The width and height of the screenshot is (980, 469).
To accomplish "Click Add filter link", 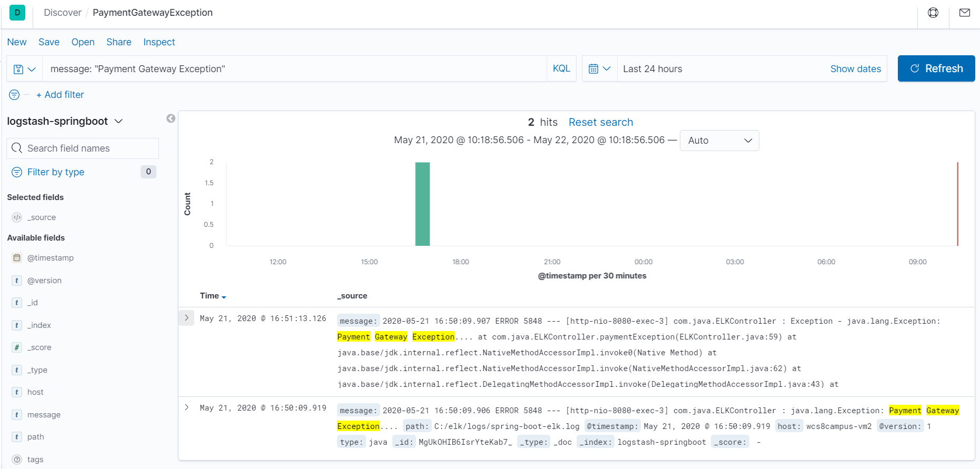I will [x=60, y=95].
